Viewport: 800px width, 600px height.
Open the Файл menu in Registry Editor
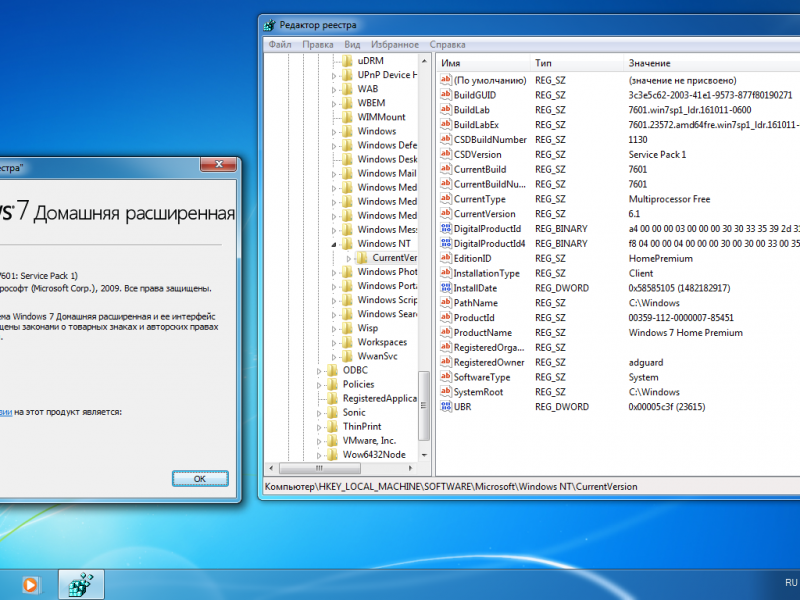(280, 44)
